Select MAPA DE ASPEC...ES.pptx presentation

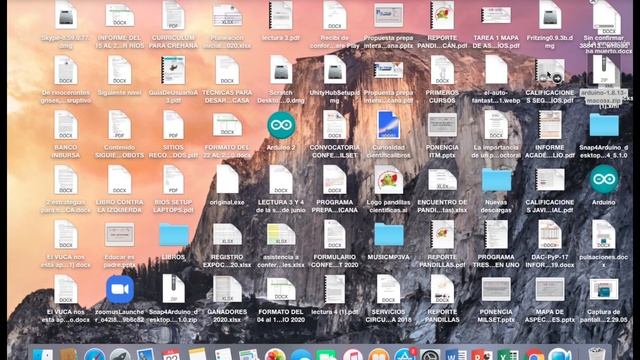tap(550, 289)
